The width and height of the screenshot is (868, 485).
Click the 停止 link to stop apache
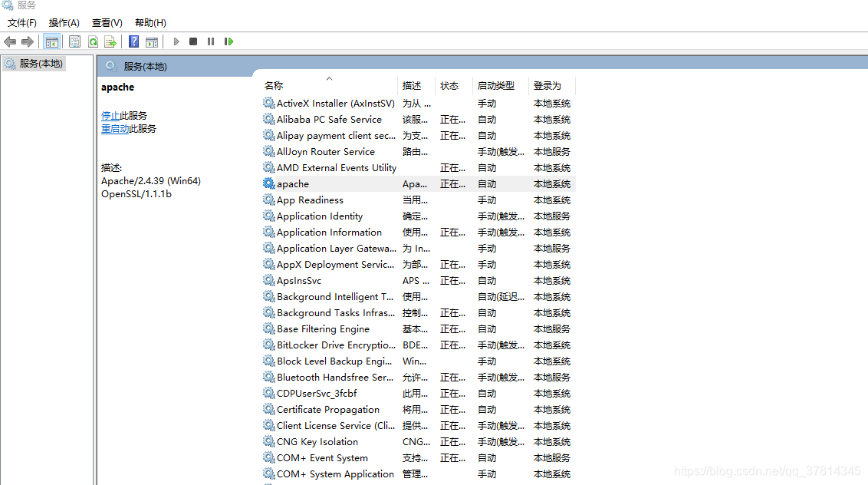[x=110, y=115]
